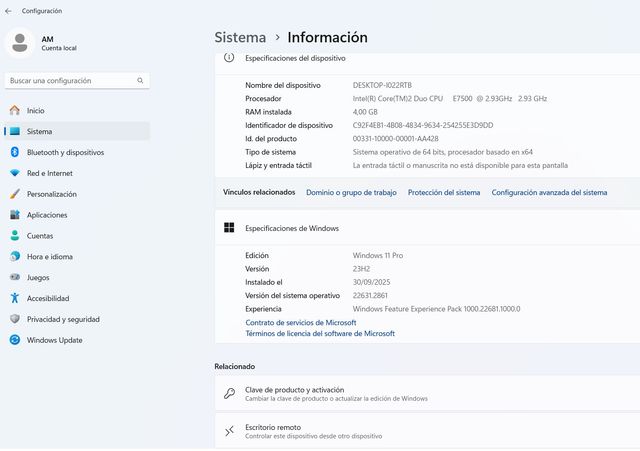
Task: Select Bluetooth y dispositivos icon
Action: [15, 152]
